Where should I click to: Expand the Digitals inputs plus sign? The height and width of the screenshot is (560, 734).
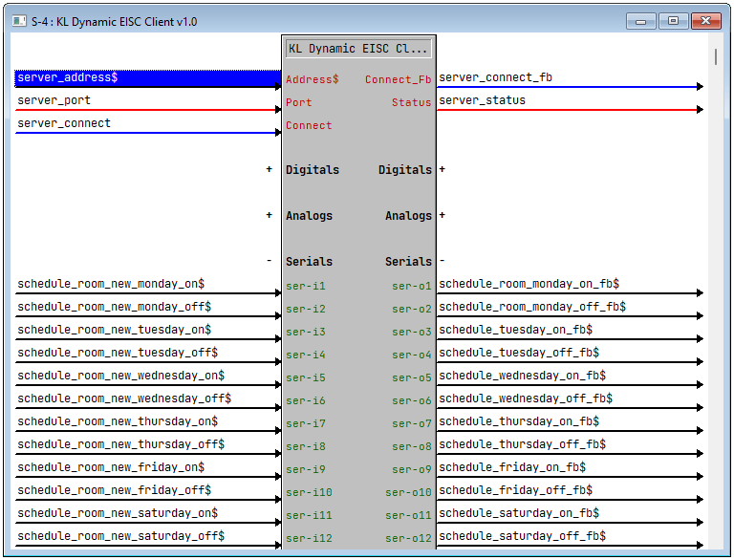pos(270,169)
